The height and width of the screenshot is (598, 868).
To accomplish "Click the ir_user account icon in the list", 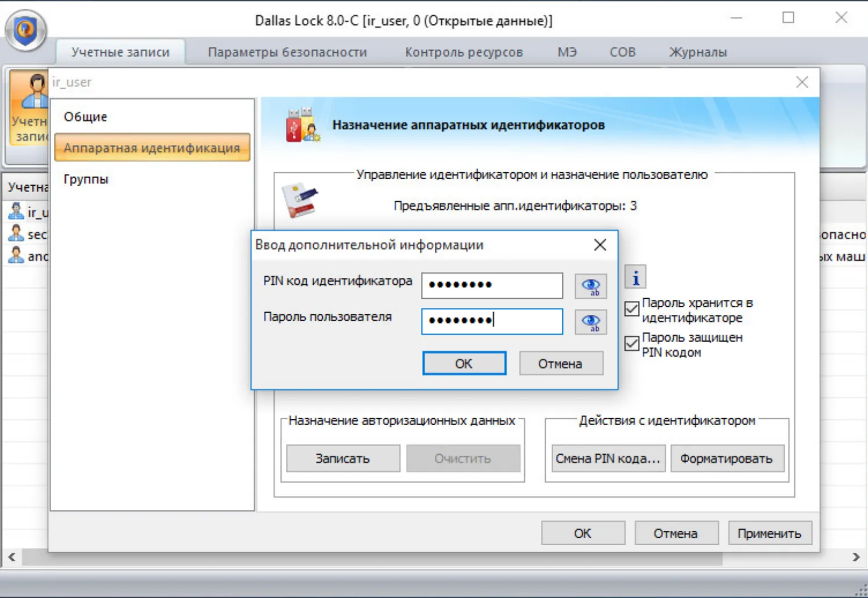I will [x=16, y=212].
